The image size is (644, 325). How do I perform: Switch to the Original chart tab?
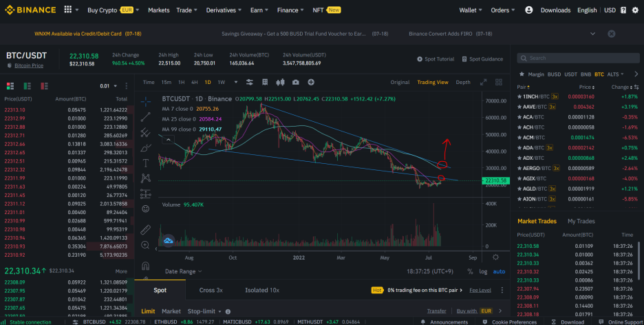click(x=400, y=82)
